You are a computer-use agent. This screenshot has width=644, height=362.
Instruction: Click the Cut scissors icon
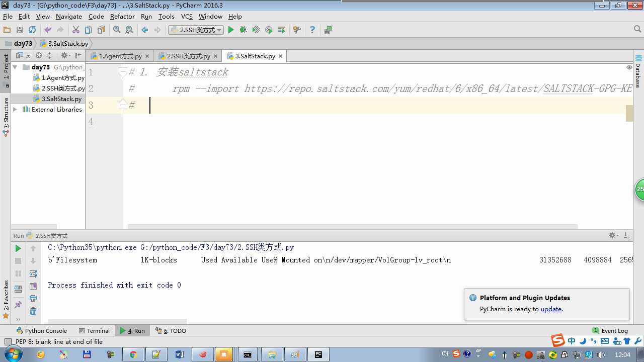coord(76,30)
